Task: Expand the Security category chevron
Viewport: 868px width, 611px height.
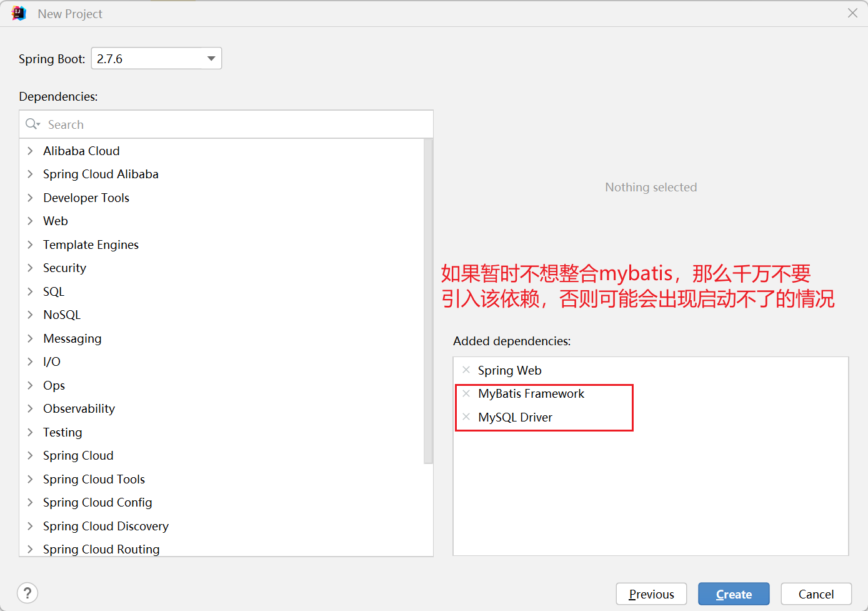Action: coord(30,268)
